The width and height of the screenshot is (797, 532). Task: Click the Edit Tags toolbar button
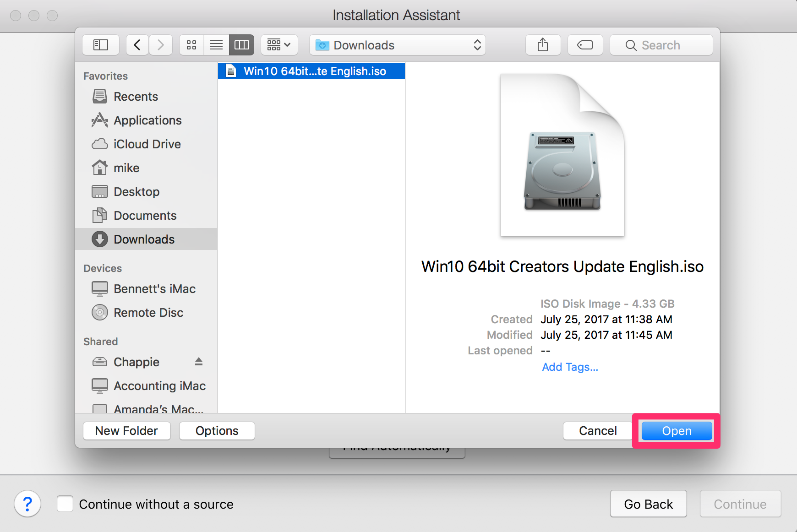tap(585, 45)
